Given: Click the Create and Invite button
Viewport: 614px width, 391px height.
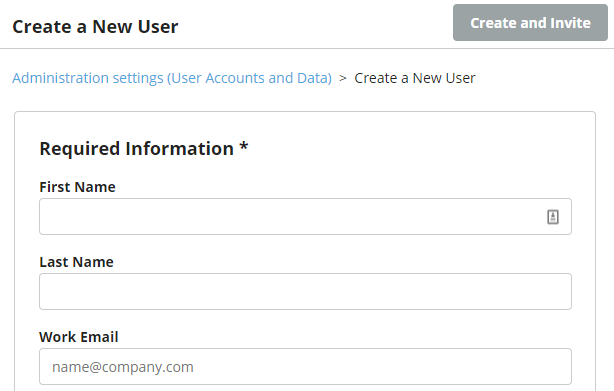Looking at the screenshot, I should click(530, 23).
